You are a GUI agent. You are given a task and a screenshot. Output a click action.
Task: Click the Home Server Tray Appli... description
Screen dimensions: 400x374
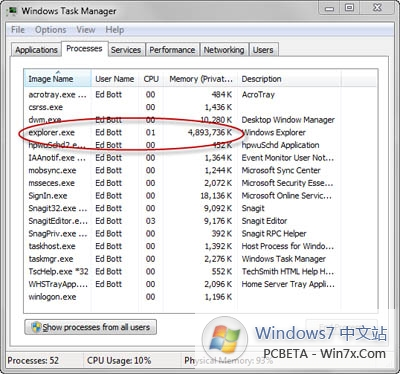pyautogui.click(x=288, y=285)
